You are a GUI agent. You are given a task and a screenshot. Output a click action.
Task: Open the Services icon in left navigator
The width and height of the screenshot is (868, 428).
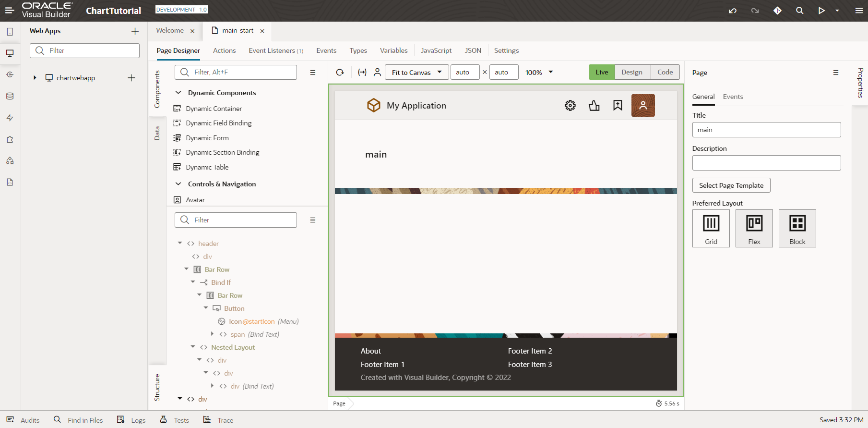10,74
